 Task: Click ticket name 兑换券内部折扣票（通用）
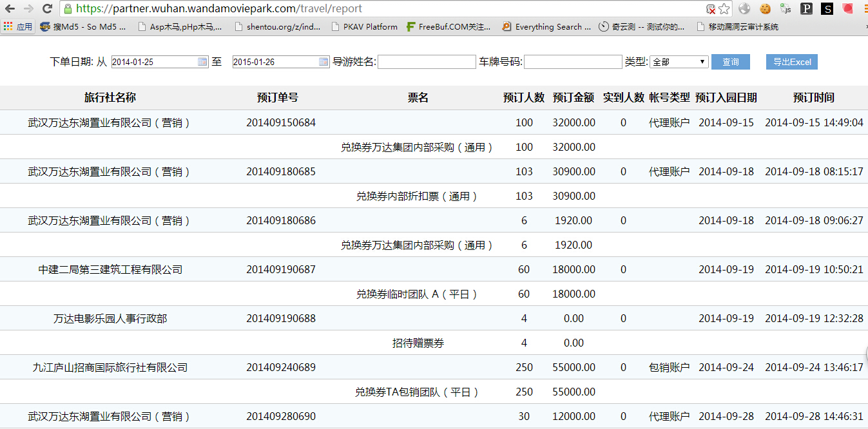[418, 196]
